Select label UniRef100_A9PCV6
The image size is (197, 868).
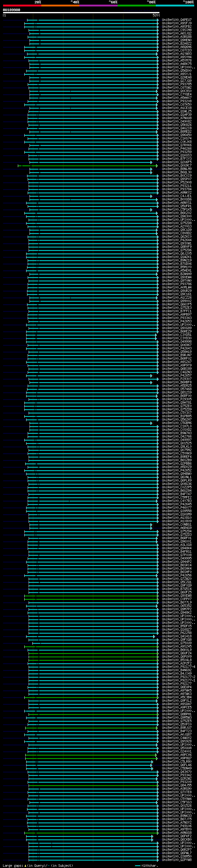(177, 754)
